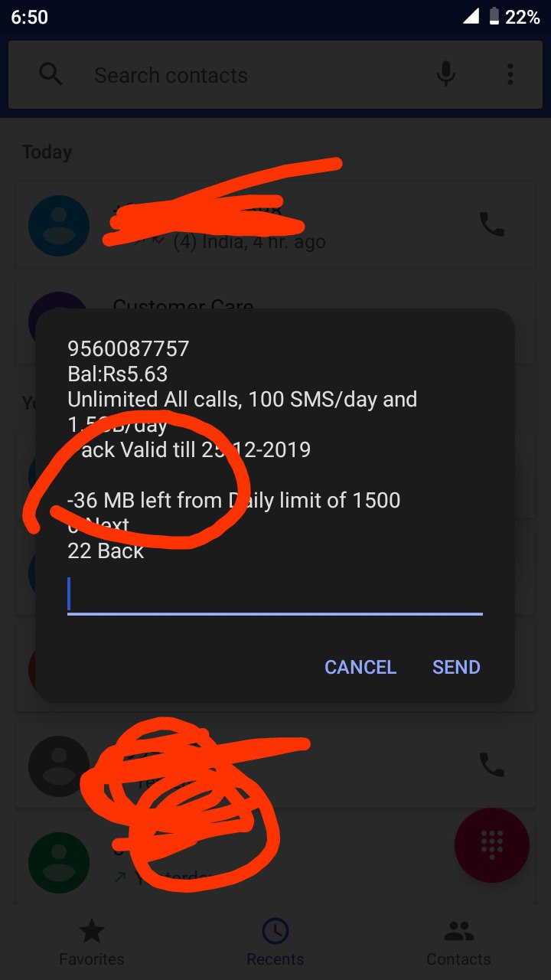Open the three-dot overflow menu
This screenshot has height=980, width=551.
coord(510,74)
